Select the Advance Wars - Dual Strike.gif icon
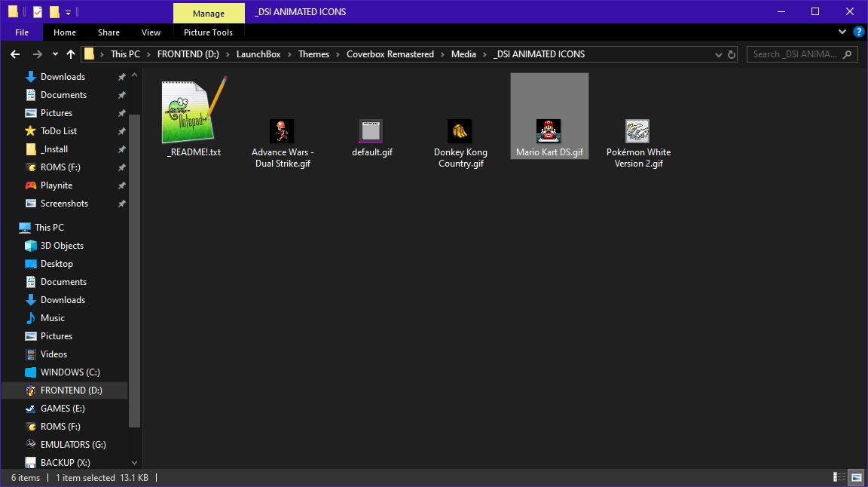 (x=282, y=131)
